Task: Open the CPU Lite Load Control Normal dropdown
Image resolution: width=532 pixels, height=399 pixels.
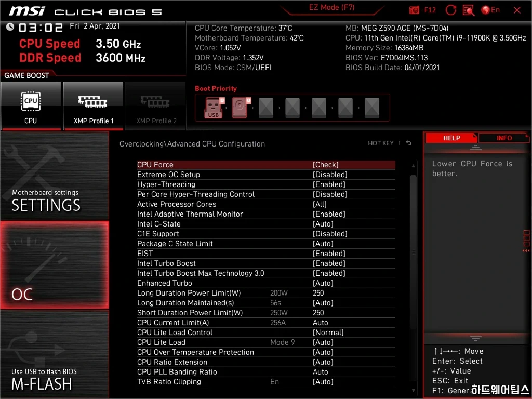Action: (x=328, y=332)
